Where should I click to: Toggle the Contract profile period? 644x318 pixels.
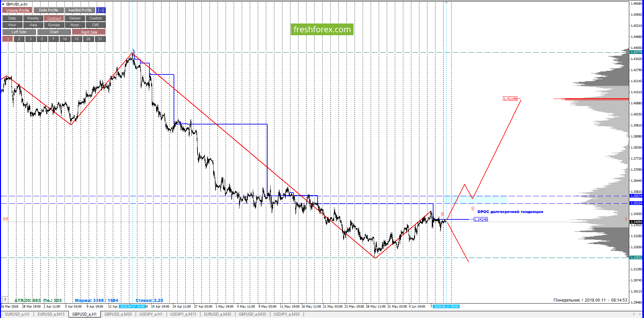(x=54, y=18)
